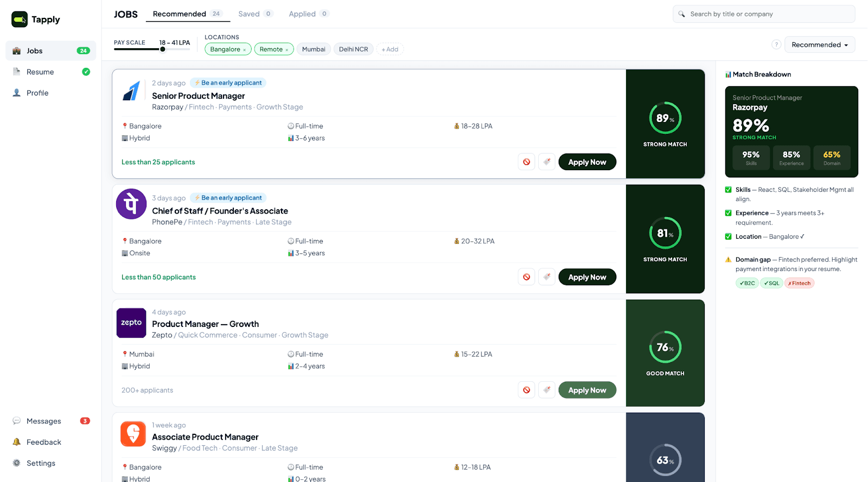Click the green resume verified checkmark icon
Image resolution: width=868 pixels, height=482 pixels.
pyautogui.click(x=86, y=72)
